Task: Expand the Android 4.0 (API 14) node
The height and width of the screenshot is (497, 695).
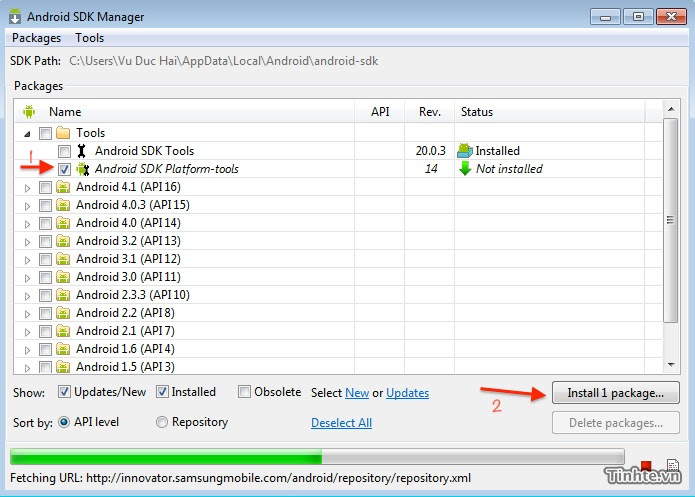Action: pyautogui.click(x=27, y=224)
